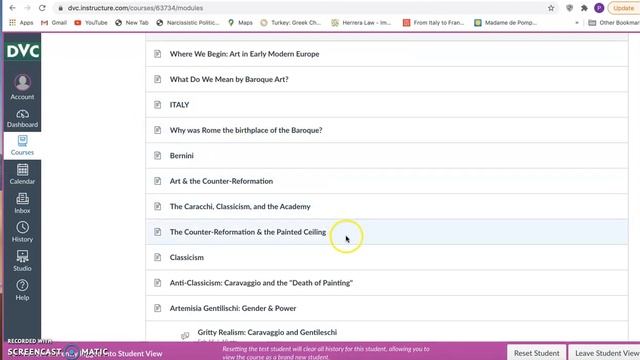Open Why was Rome the birthplace of the Baroque?
The image size is (640, 360).
(x=246, y=130)
